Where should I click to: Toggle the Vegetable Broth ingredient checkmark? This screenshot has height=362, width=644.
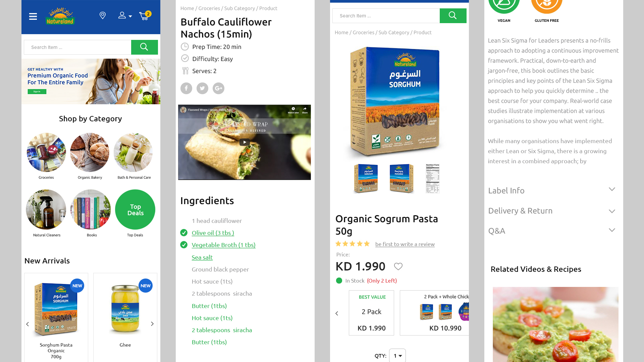(x=184, y=245)
